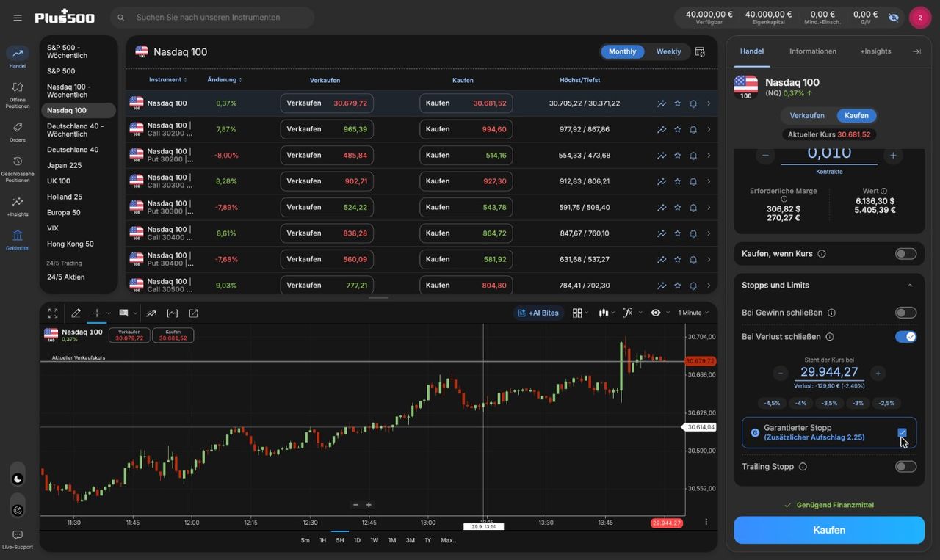Screen dimensions: 940x560
Task: Select the 1D chart time range
Action: coord(357,540)
